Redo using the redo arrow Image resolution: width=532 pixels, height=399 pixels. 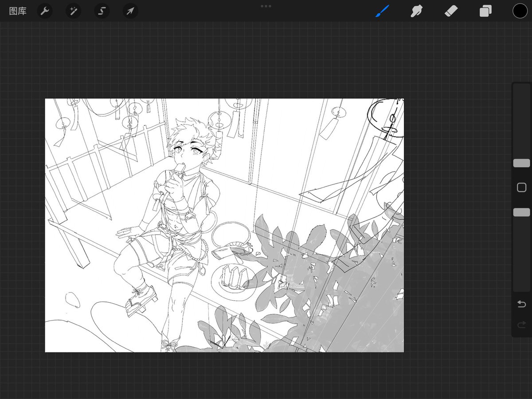click(x=521, y=325)
